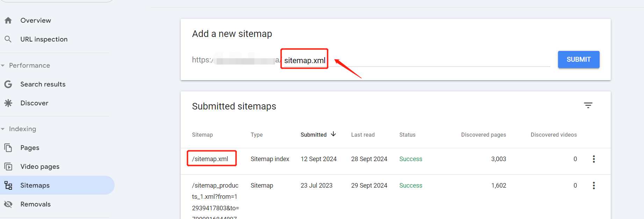Open more options for sitemap_products row

(594, 186)
